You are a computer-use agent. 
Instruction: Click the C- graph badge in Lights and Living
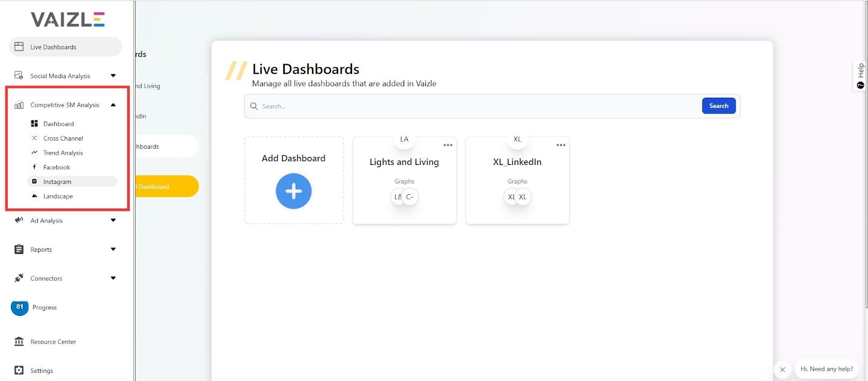pyautogui.click(x=411, y=197)
